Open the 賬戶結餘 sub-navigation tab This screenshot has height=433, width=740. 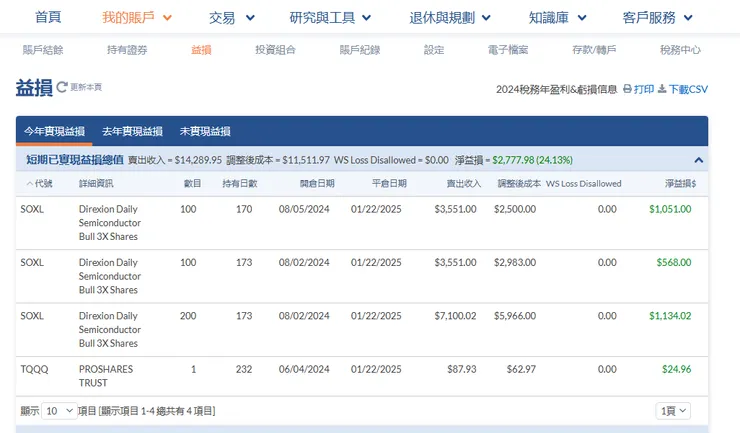click(43, 50)
